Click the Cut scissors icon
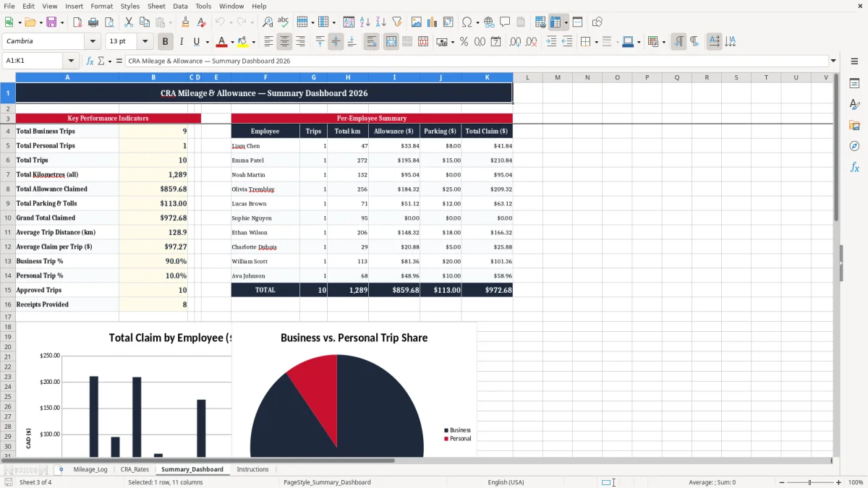 click(x=129, y=22)
